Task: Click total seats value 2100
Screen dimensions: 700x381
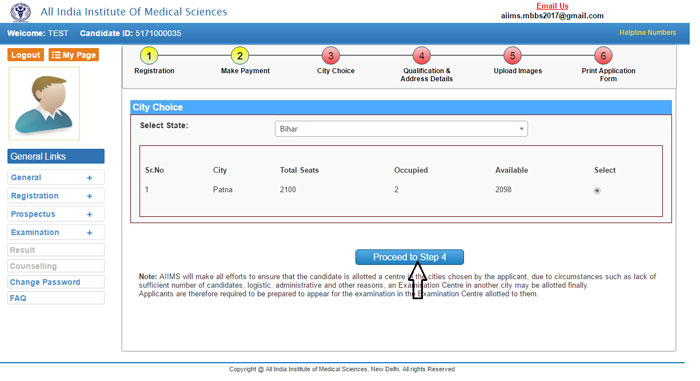Action: point(288,189)
